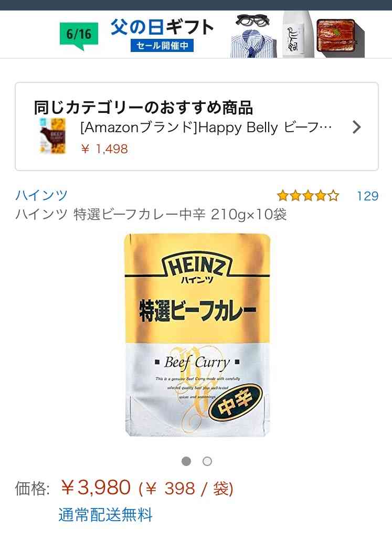Open the 通常配送無料 shipping link
Viewport: 392px width, 540px height.
105,515
